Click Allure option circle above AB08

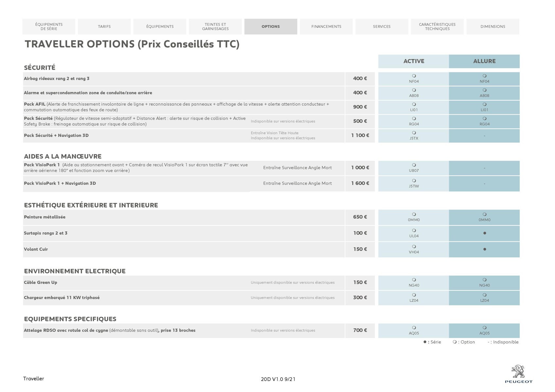pos(484,90)
